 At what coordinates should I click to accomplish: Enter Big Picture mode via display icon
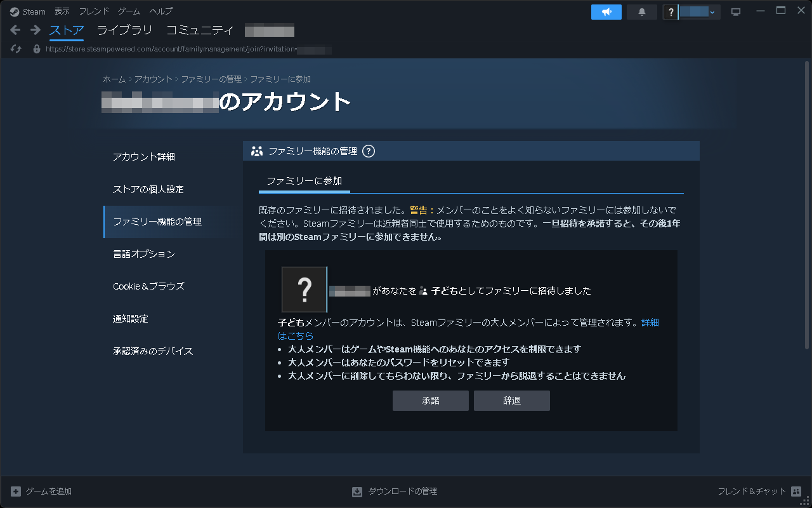coord(736,11)
